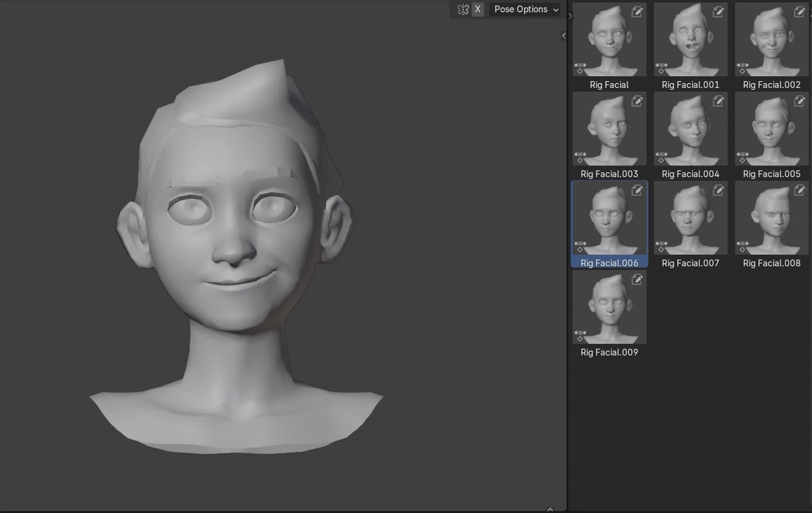Viewport: 812px width, 513px height.
Task: Click the edit icon on Rig Facial.006
Action: [x=637, y=191]
